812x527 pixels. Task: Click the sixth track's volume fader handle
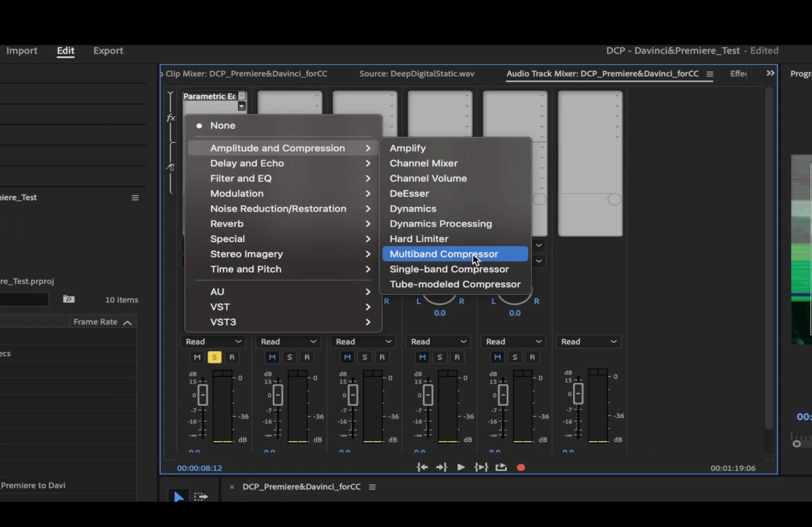(578, 395)
